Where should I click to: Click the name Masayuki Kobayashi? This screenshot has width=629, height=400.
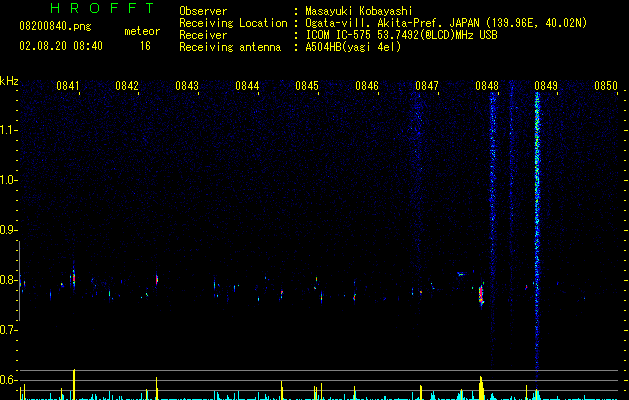click(359, 11)
